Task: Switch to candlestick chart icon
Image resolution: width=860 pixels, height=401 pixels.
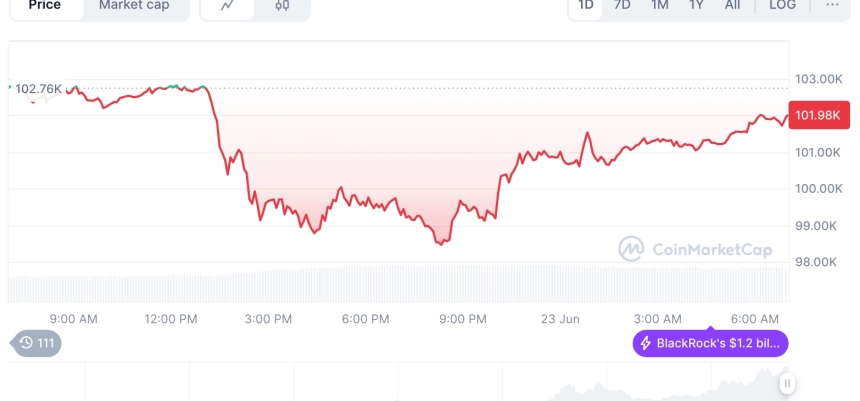Action: click(x=282, y=5)
